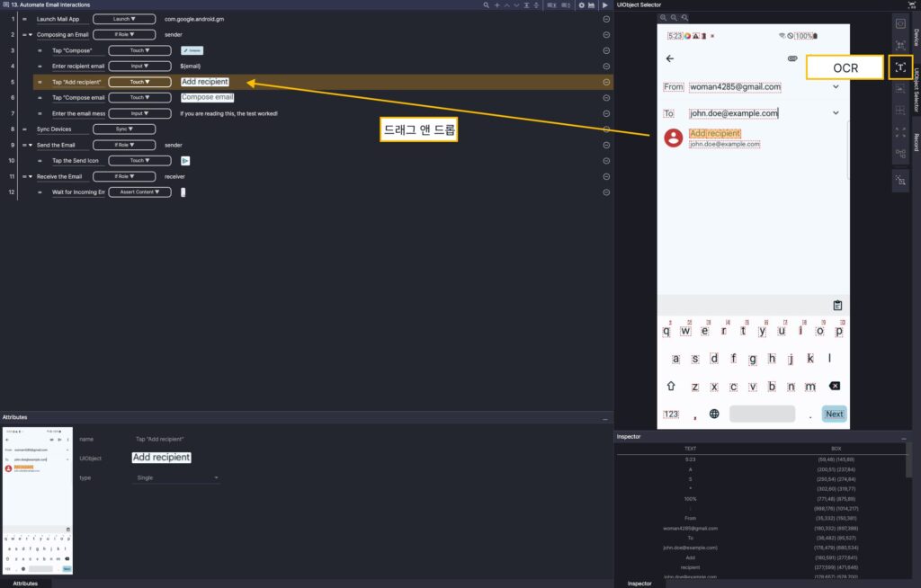Tap the Next key on the keyboard
Viewport: 921px width, 588px height.
[834, 414]
